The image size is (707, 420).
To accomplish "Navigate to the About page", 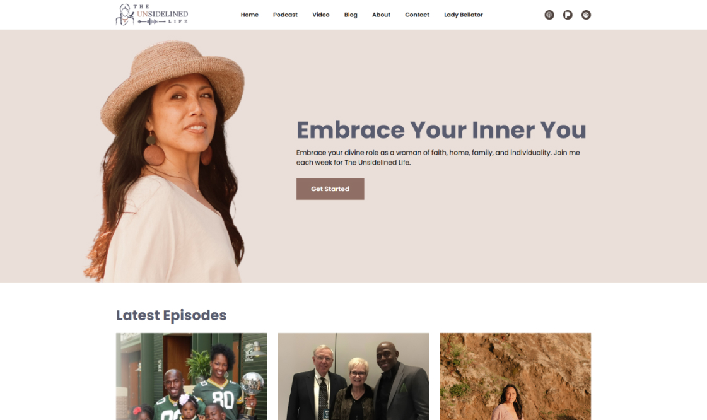I will tap(381, 15).
